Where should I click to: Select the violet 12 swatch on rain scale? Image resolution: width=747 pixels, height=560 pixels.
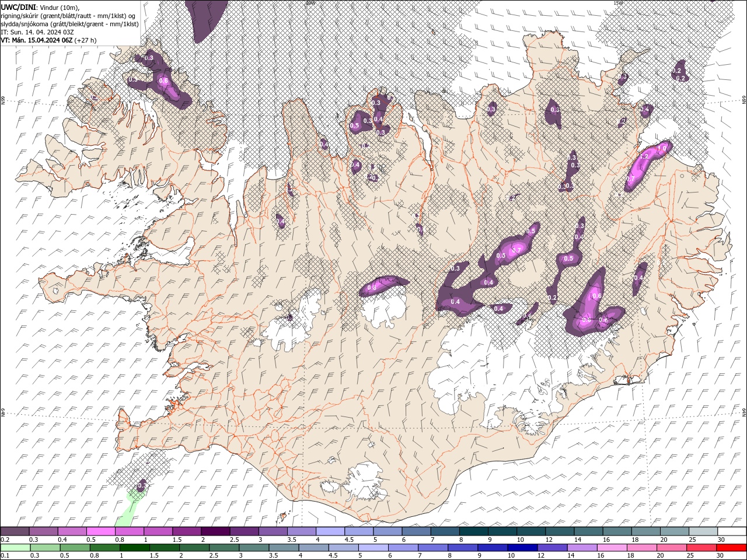pyautogui.click(x=552, y=548)
